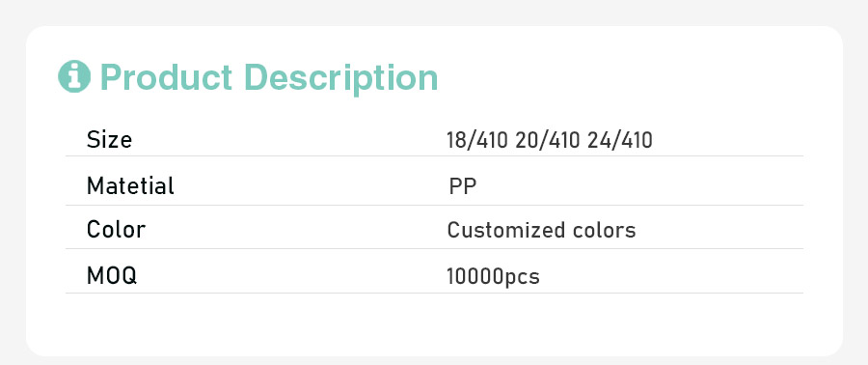Select the 18/410 size value
The width and height of the screenshot is (868, 365).
[x=477, y=141]
